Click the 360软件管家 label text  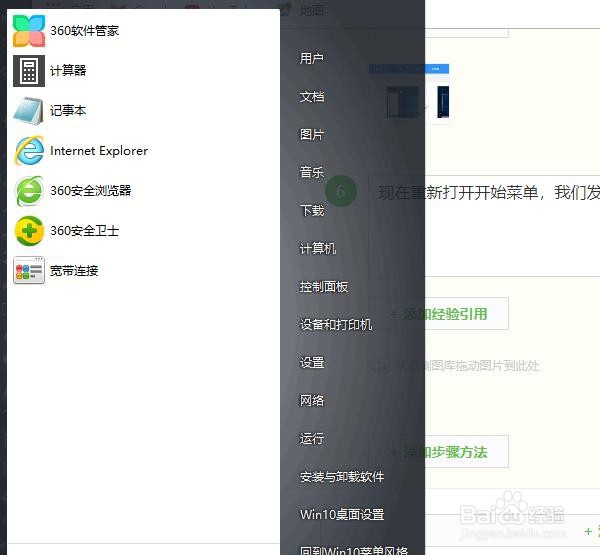pyautogui.click(x=85, y=31)
